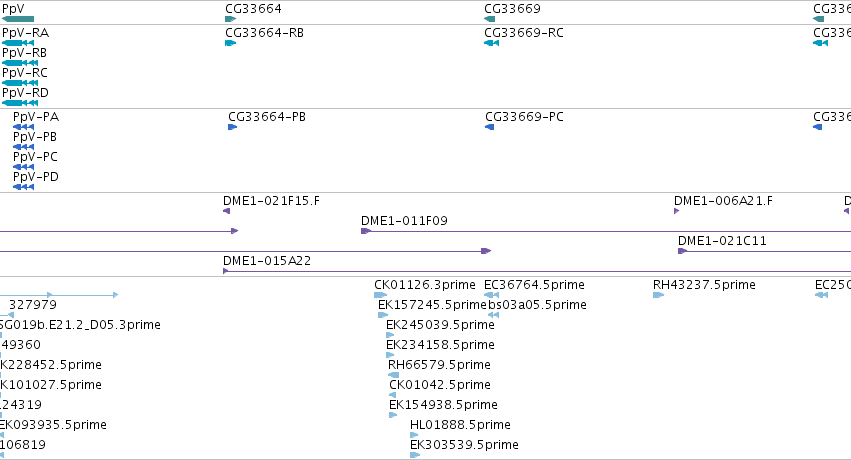Click the EC36764.5prime EST glyph
Screen dimensions: 851x460
[x=492, y=295]
